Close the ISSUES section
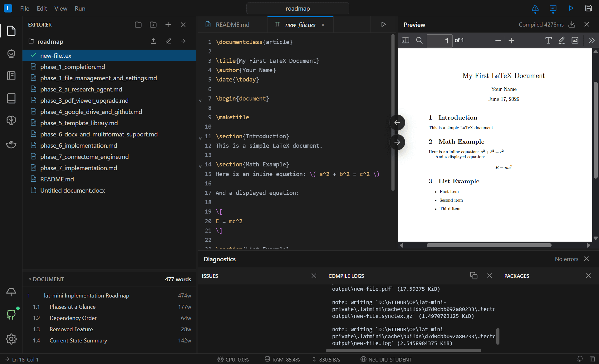This screenshot has width=599, height=364. click(x=314, y=276)
